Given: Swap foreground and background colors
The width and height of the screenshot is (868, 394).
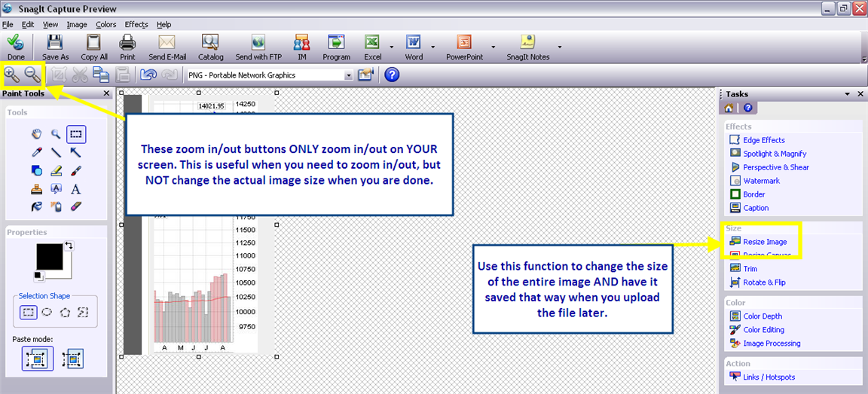Looking at the screenshot, I should pyautogui.click(x=69, y=245).
